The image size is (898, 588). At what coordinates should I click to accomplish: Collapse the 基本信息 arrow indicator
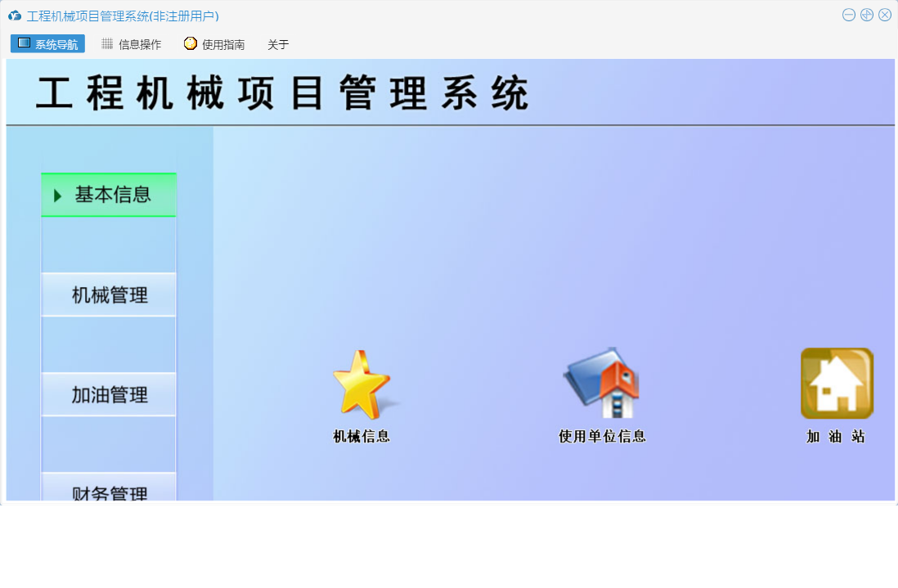57,195
